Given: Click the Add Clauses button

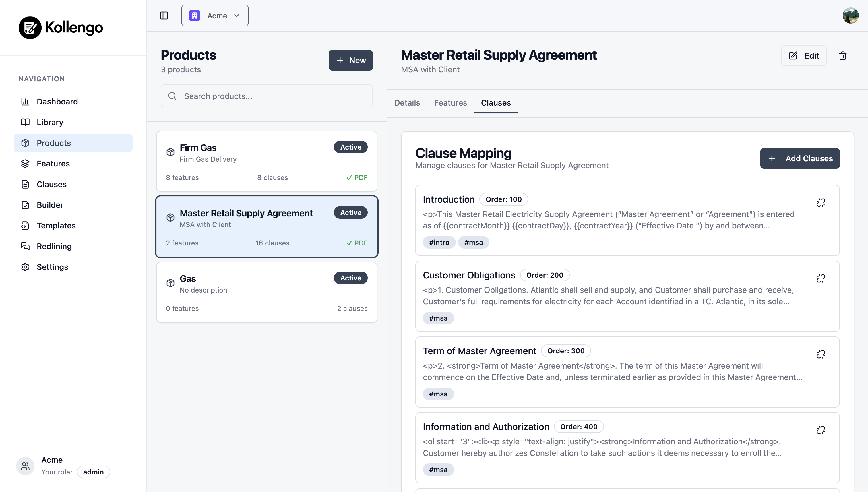Looking at the screenshot, I should (800, 158).
